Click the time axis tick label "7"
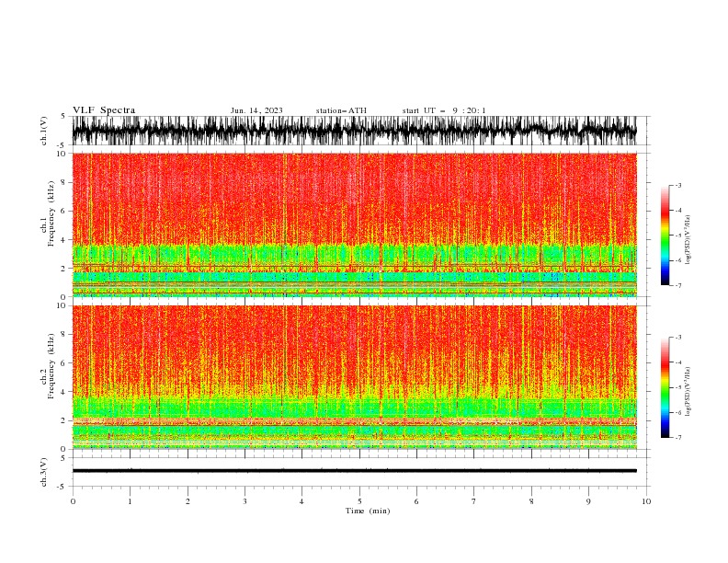 474,501
